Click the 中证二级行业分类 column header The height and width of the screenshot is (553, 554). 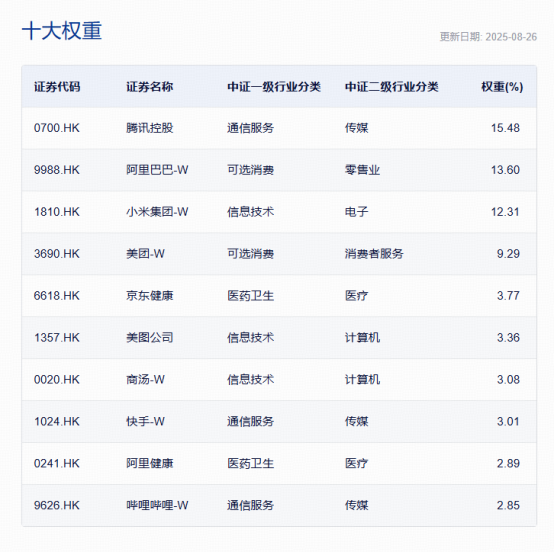click(391, 87)
